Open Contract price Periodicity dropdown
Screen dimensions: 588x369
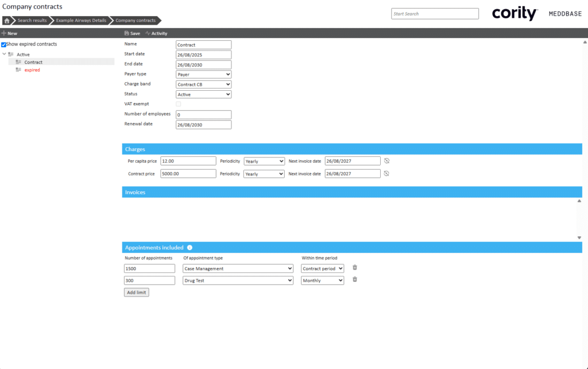pyautogui.click(x=264, y=174)
